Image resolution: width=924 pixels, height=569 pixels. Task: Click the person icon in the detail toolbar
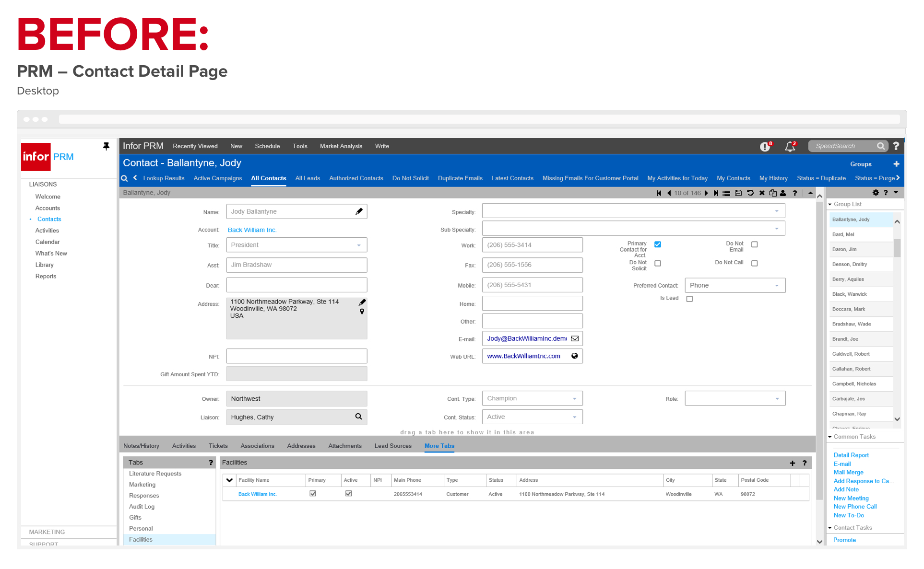coord(783,193)
